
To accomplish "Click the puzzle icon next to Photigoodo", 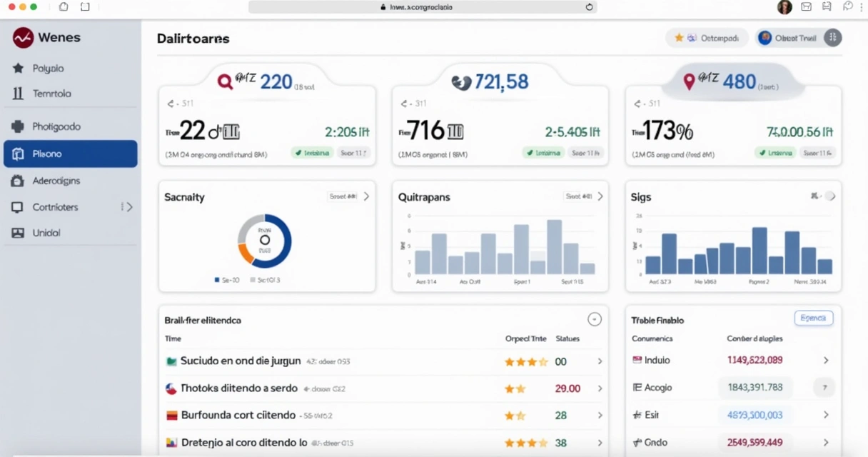I will [19, 126].
